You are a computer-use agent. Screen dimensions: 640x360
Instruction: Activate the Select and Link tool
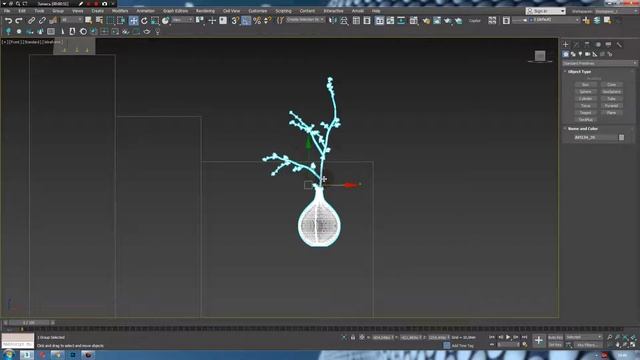[x=31, y=20]
